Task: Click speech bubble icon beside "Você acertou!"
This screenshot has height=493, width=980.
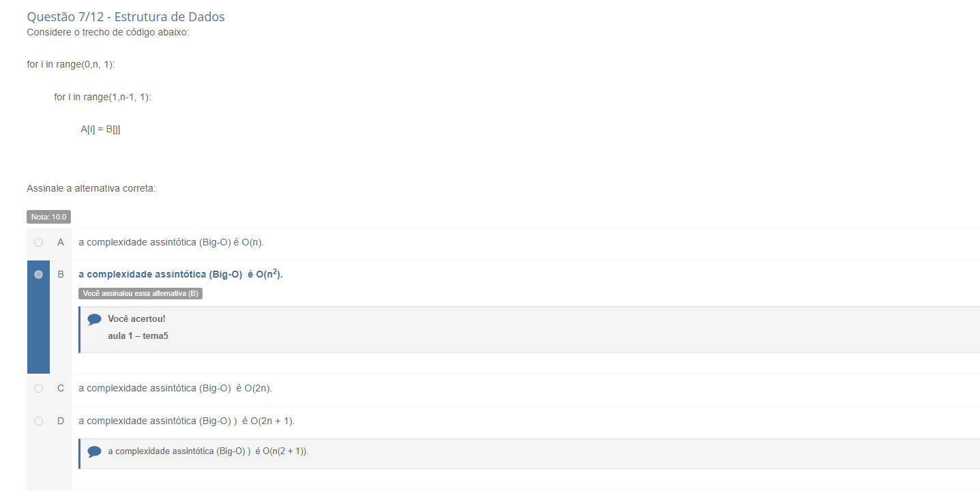Action: click(95, 319)
